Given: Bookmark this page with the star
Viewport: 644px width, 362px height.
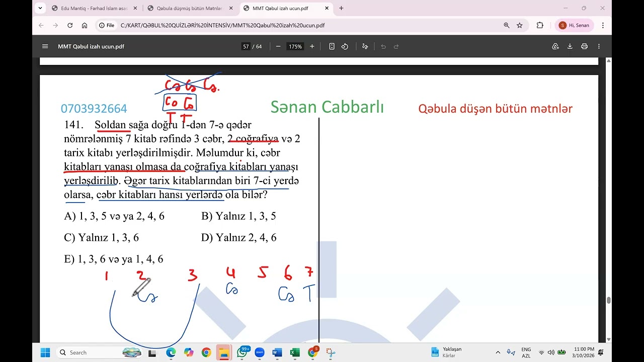Looking at the screenshot, I should [520, 25].
